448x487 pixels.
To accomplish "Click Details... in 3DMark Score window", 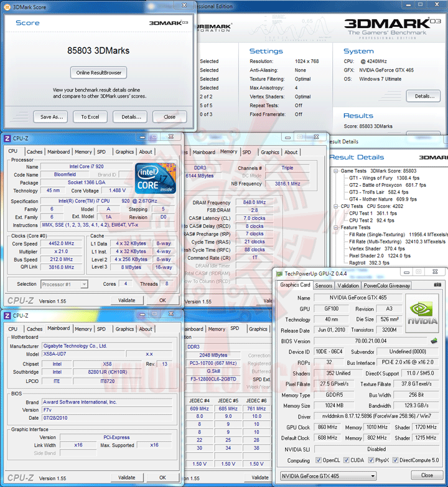I will pyautogui.click(x=130, y=117).
